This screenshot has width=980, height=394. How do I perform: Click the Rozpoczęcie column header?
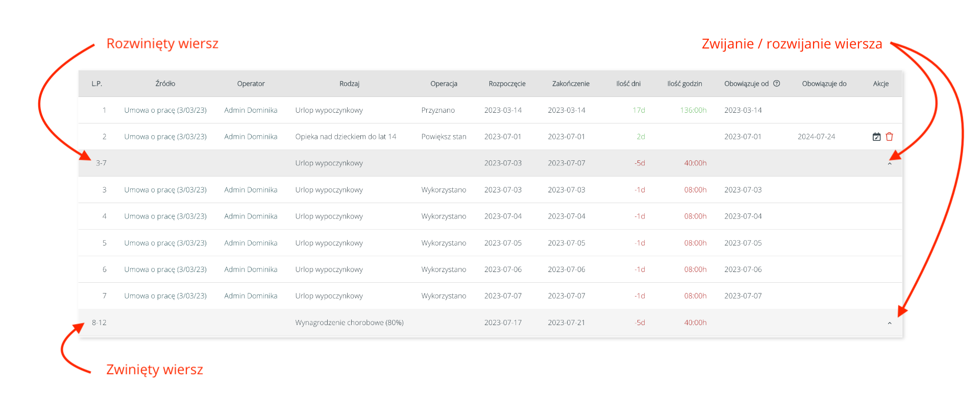(x=507, y=84)
